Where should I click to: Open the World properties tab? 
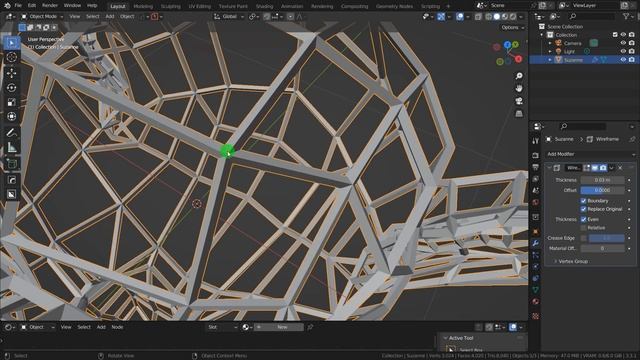pos(536,202)
